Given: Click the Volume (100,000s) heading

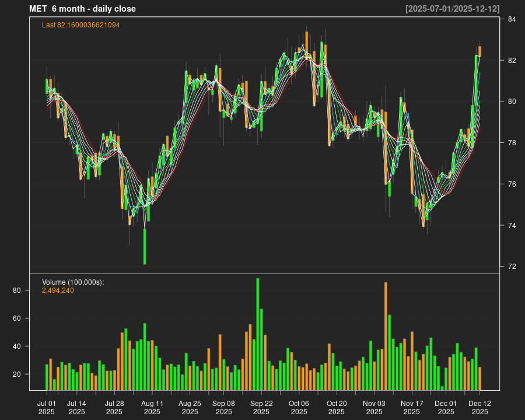Looking at the screenshot, I should [x=73, y=282].
